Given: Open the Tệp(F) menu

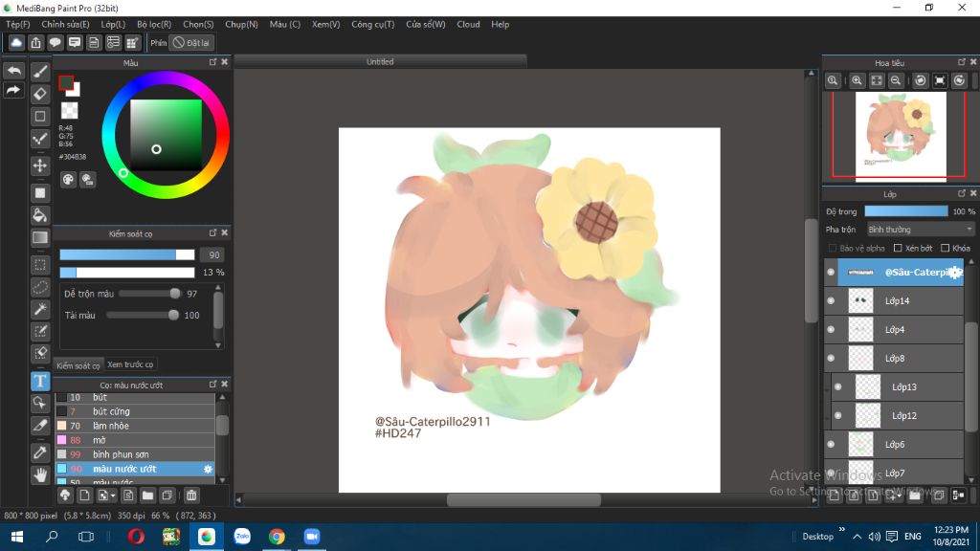Looking at the screenshot, I should (18, 24).
